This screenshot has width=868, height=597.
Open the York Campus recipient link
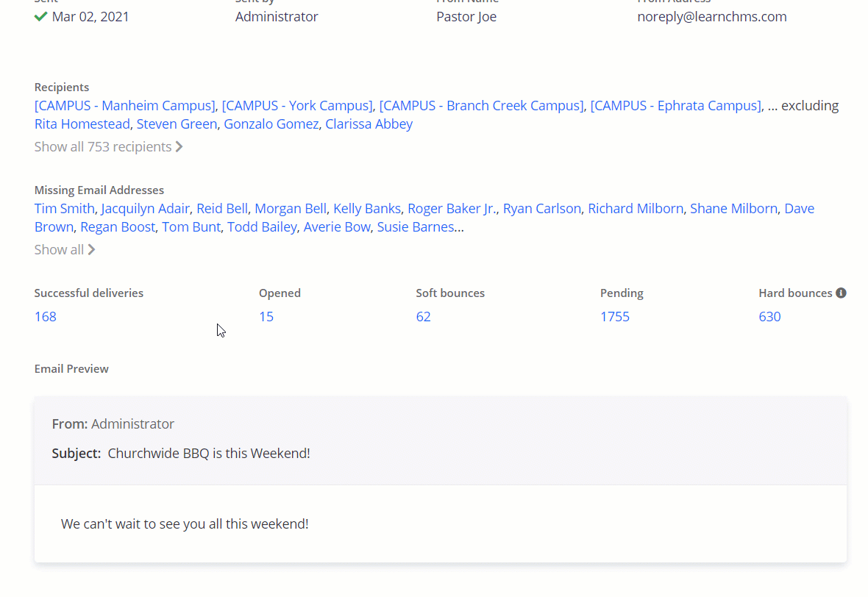tap(297, 105)
